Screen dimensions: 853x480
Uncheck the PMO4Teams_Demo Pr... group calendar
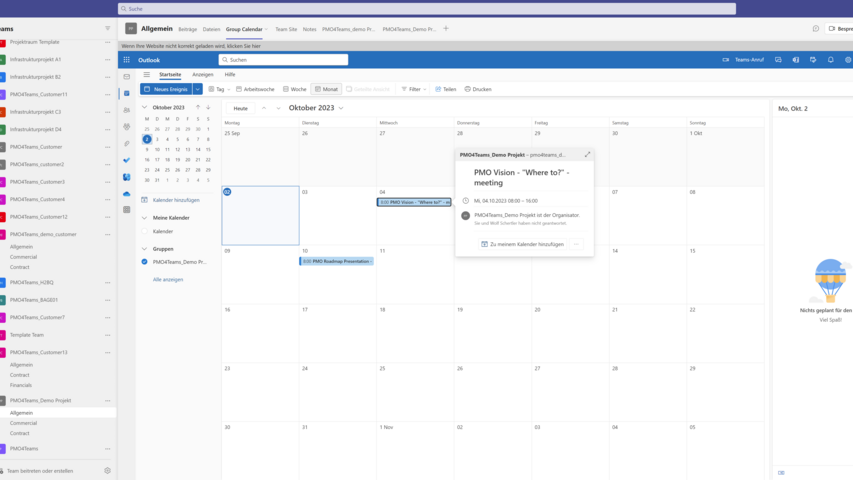[145, 262]
